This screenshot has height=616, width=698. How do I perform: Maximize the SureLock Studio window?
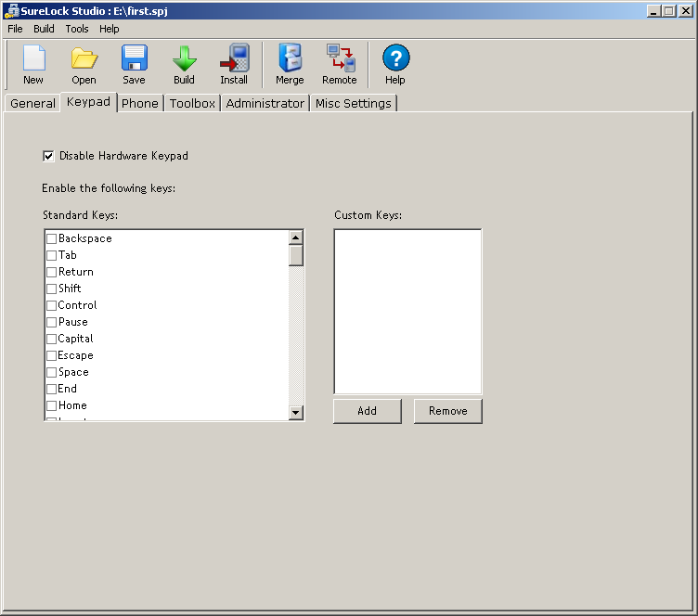pyautogui.click(x=669, y=11)
